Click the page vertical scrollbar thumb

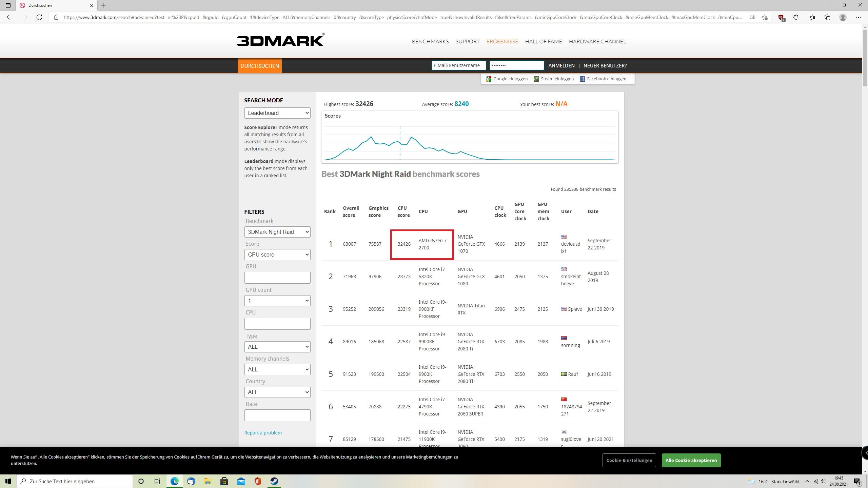(865, 58)
